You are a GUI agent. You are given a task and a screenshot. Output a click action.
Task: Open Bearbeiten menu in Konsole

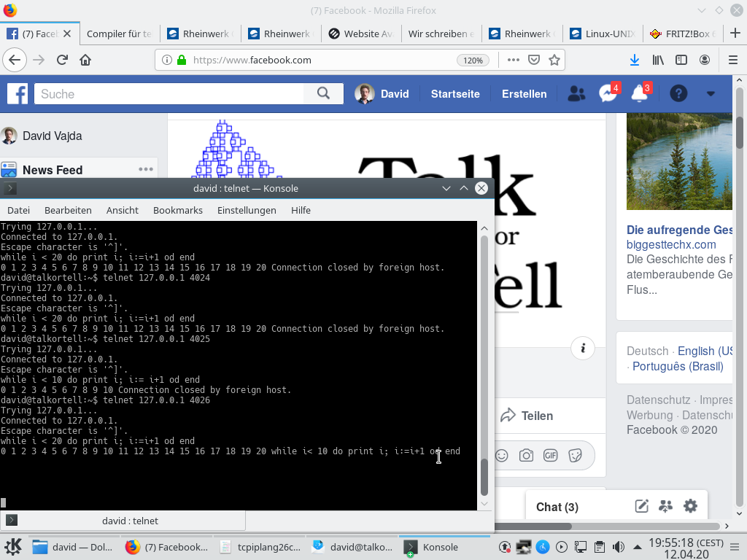[x=68, y=210]
